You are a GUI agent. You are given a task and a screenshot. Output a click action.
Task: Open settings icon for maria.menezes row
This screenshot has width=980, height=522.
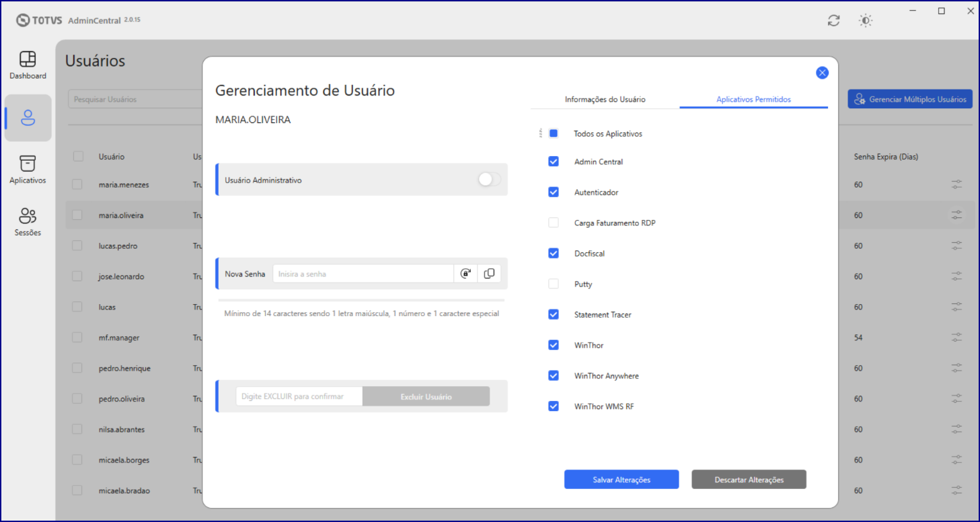[956, 184]
